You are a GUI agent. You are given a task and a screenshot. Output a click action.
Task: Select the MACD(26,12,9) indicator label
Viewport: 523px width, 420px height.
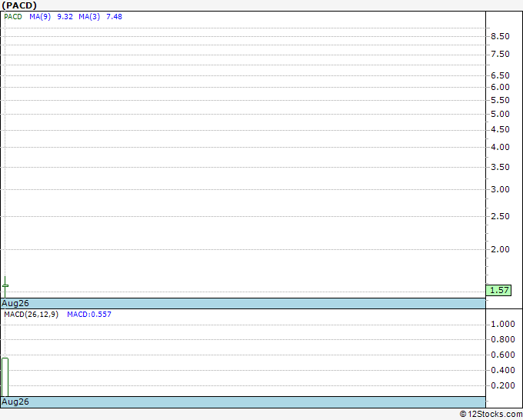click(32, 315)
